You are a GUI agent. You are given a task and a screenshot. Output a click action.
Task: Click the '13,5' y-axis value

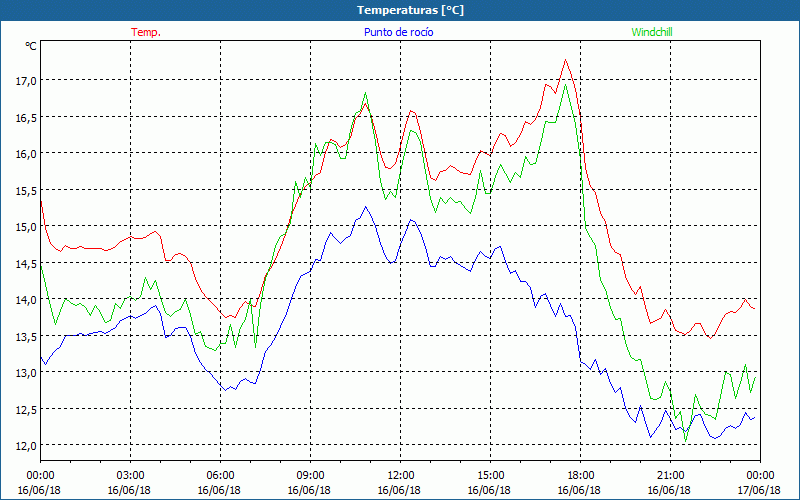27,336
